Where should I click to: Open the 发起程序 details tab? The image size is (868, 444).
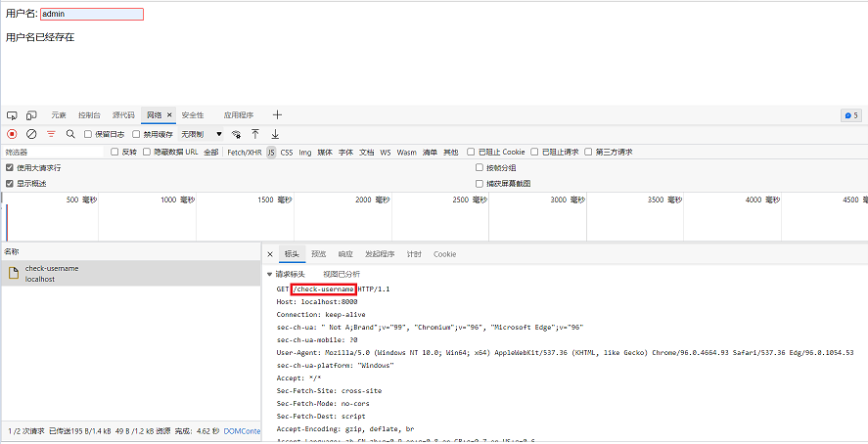(380, 254)
